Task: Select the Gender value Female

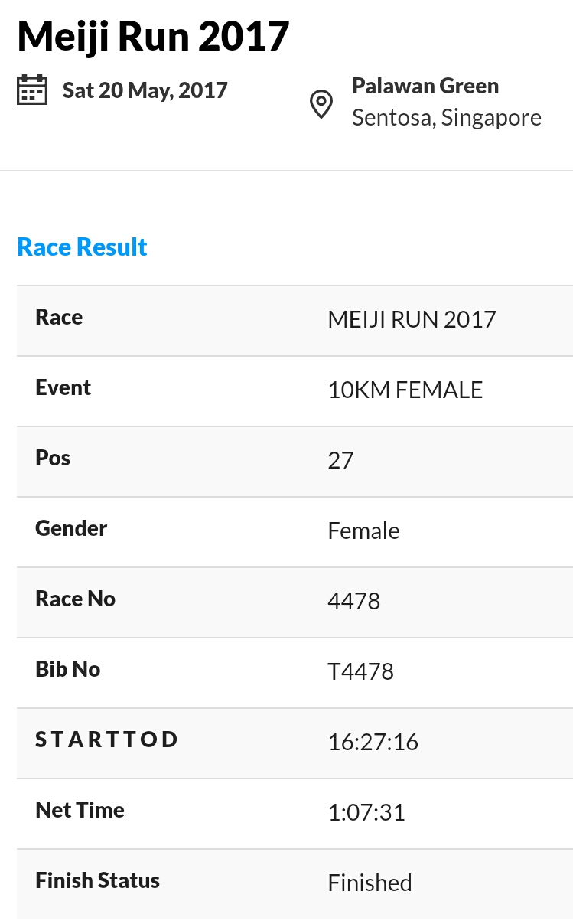Action: point(364,531)
